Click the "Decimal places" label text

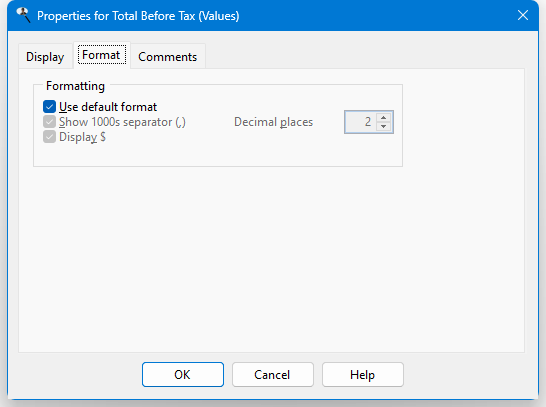[x=273, y=122]
